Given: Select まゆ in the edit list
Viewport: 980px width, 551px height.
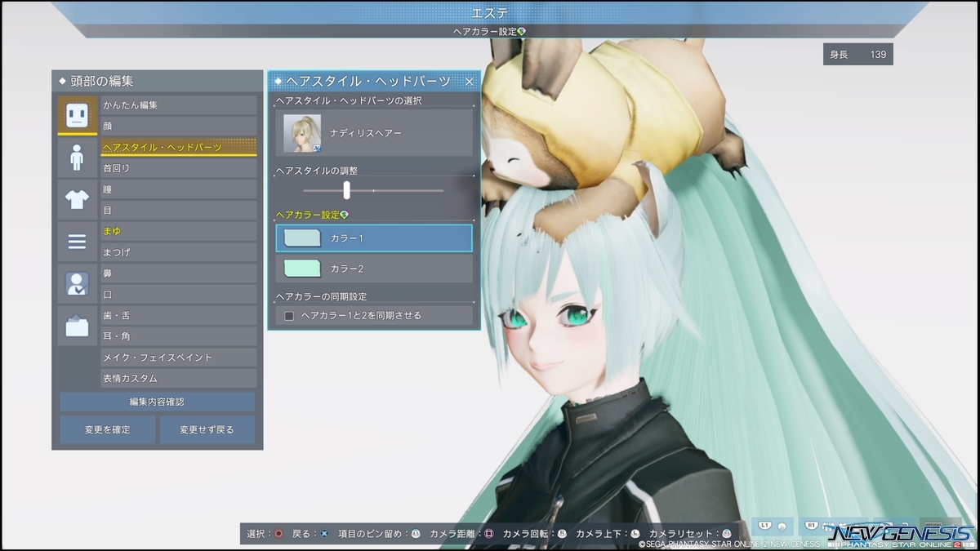Looking at the screenshot, I should coord(178,232).
